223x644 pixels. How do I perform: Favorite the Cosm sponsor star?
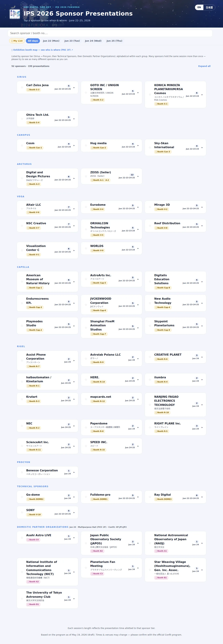pyautogui.click(x=22, y=145)
